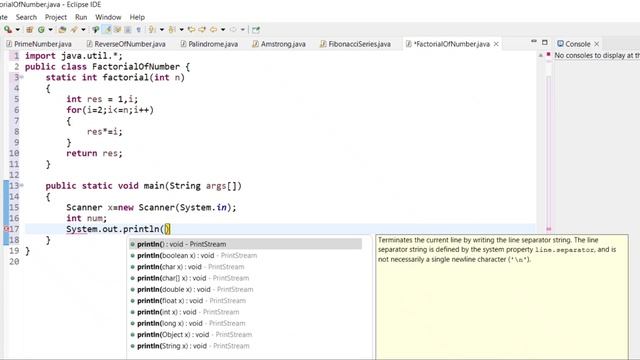Collapse the factorial method fold marker

[22, 77]
